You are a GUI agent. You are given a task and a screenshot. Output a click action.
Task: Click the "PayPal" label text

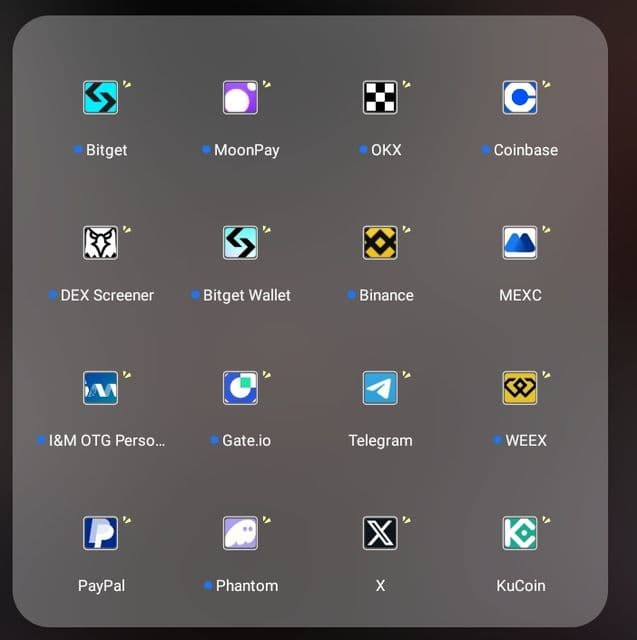[x=101, y=587]
